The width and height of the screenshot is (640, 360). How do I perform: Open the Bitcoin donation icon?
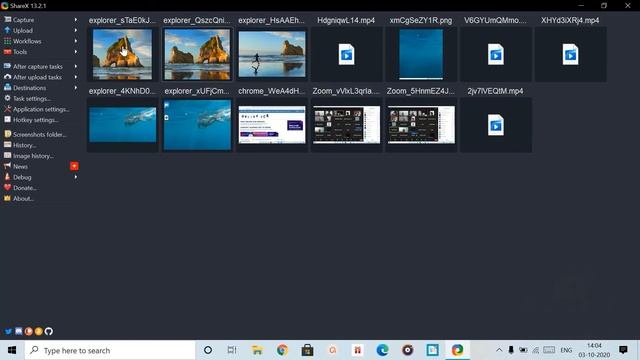click(38, 331)
